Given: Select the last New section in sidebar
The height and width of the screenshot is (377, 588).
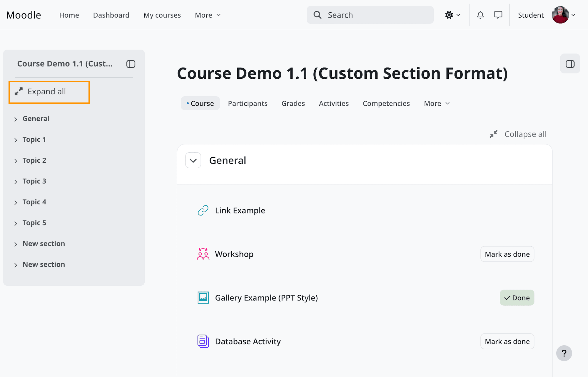Looking at the screenshot, I should pyautogui.click(x=44, y=265).
